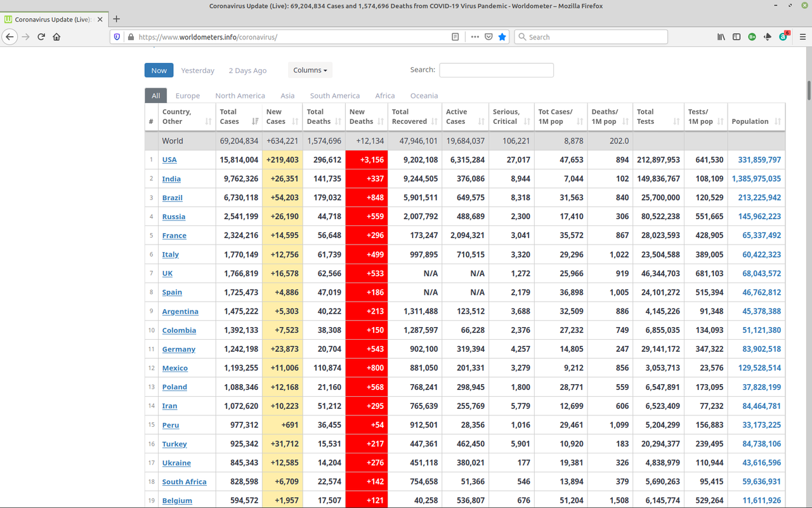Select the Now button

tap(159, 70)
